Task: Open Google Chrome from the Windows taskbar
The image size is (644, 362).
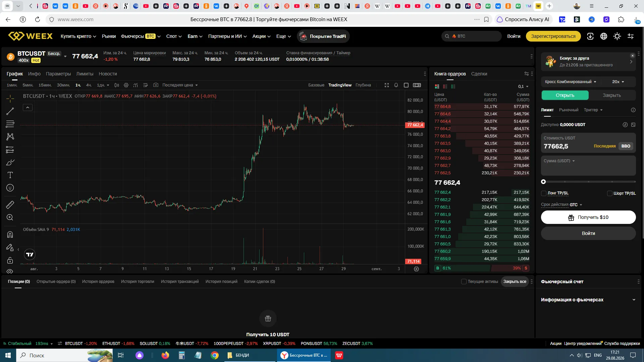Action: click(x=215, y=355)
